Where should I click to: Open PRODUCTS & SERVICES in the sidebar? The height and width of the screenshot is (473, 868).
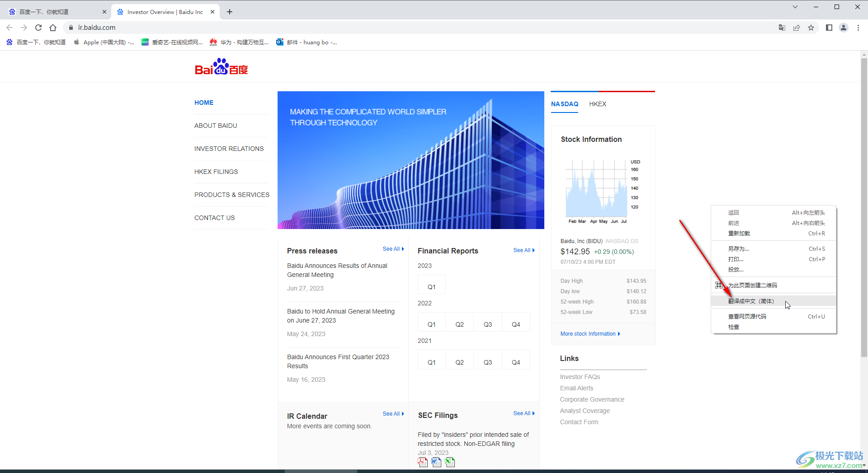pyautogui.click(x=232, y=195)
